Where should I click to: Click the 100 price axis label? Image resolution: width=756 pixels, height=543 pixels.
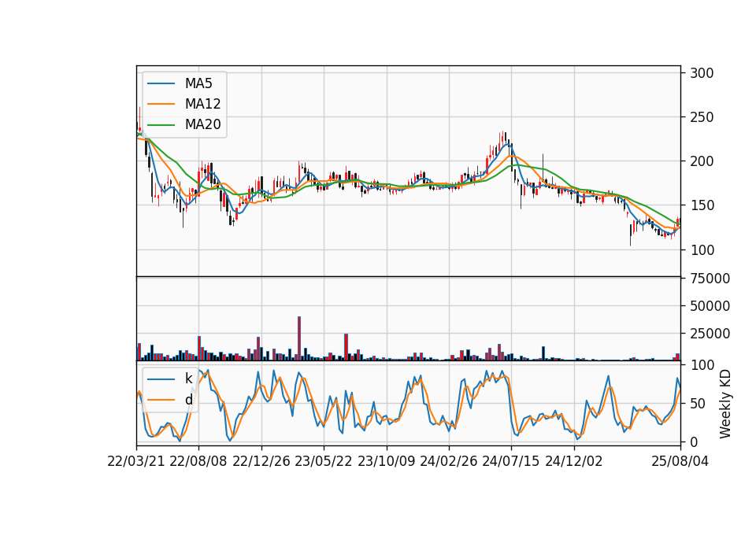coord(702,250)
